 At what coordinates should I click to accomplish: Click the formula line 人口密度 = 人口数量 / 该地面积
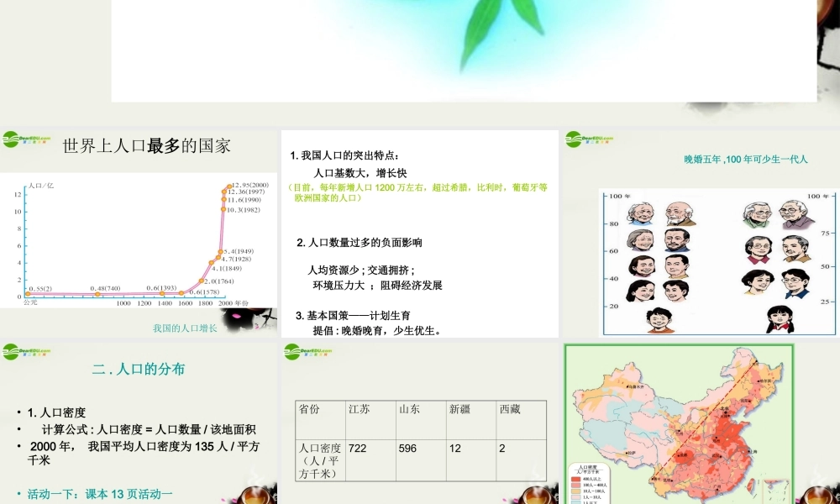tap(149, 429)
